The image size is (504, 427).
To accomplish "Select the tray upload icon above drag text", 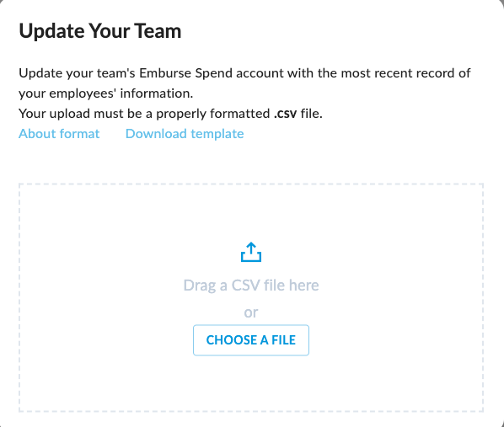I will tap(251, 252).
